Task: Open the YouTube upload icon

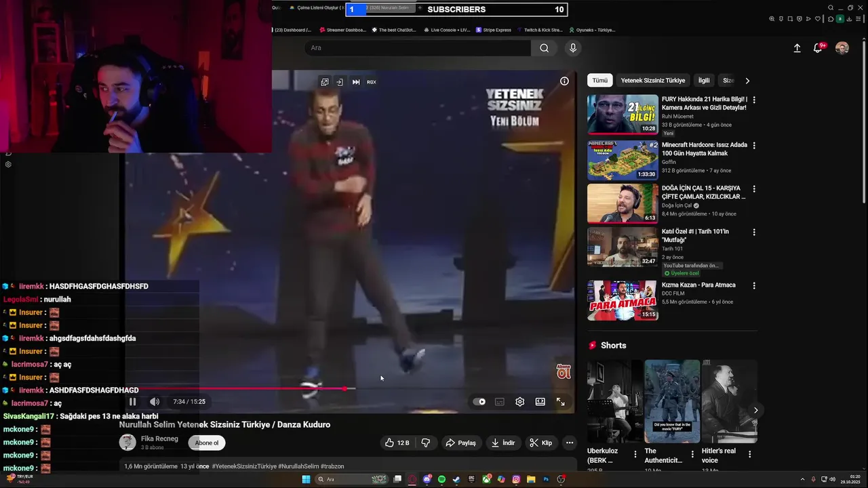Action: click(797, 48)
